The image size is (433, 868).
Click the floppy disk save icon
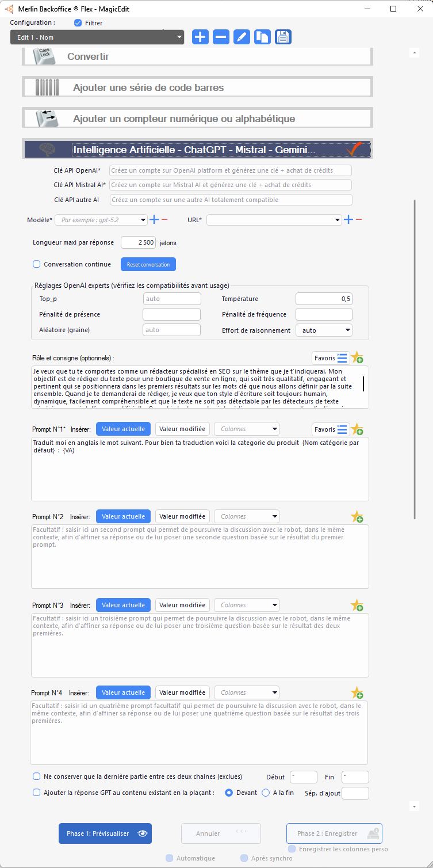pyautogui.click(x=283, y=37)
